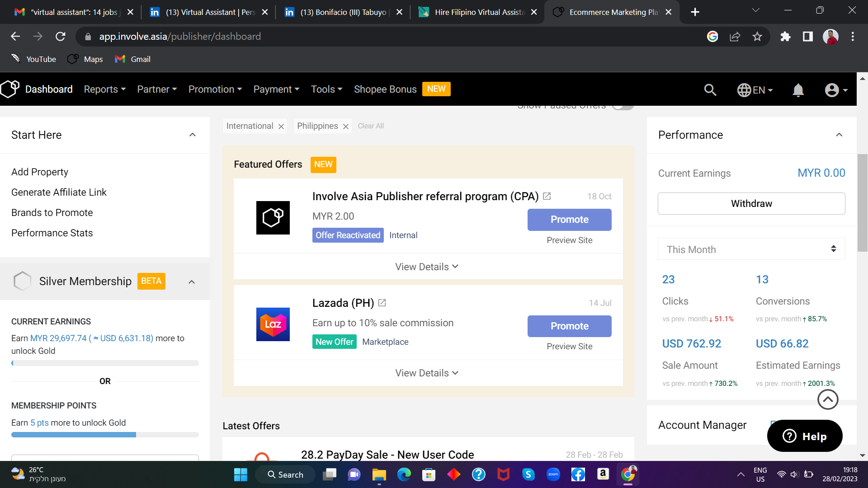Remove the Philippines filter tag
The width and height of the screenshot is (868, 488).
click(x=346, y=127)
